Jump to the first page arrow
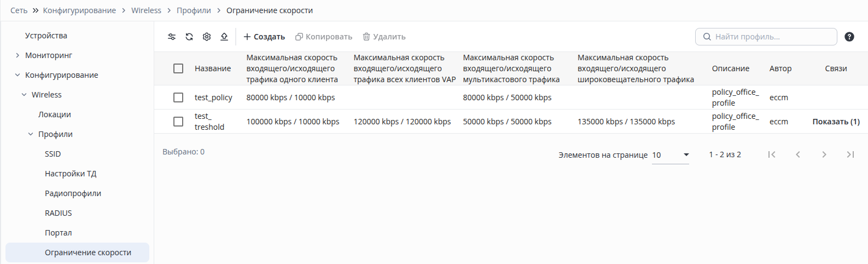The image size is (868, 264). (x=772, y=154)
